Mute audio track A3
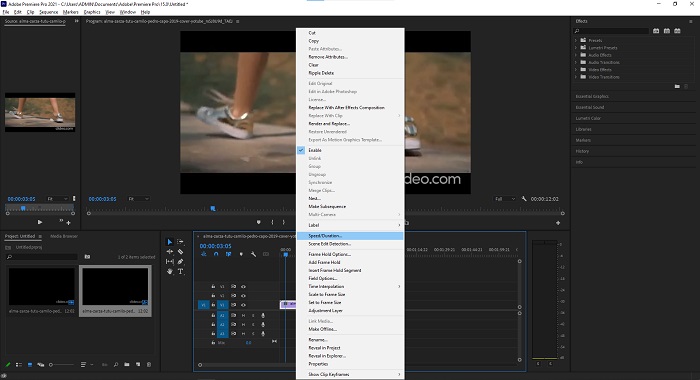Viewport: 700px width, 380px height. [244, 334]
